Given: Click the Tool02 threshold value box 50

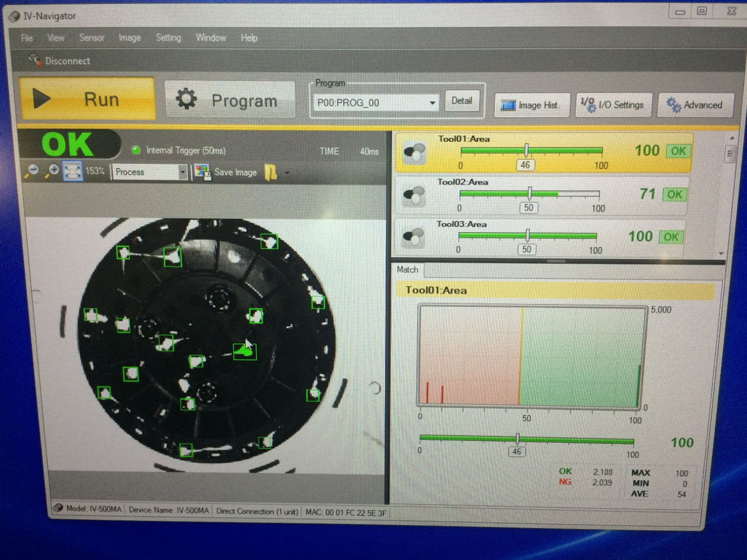Looking at the screenshot, I should coord(528,208).
